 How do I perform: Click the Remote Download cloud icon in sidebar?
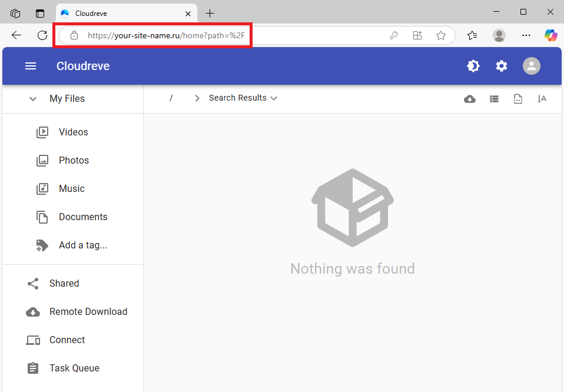(33, 312)
